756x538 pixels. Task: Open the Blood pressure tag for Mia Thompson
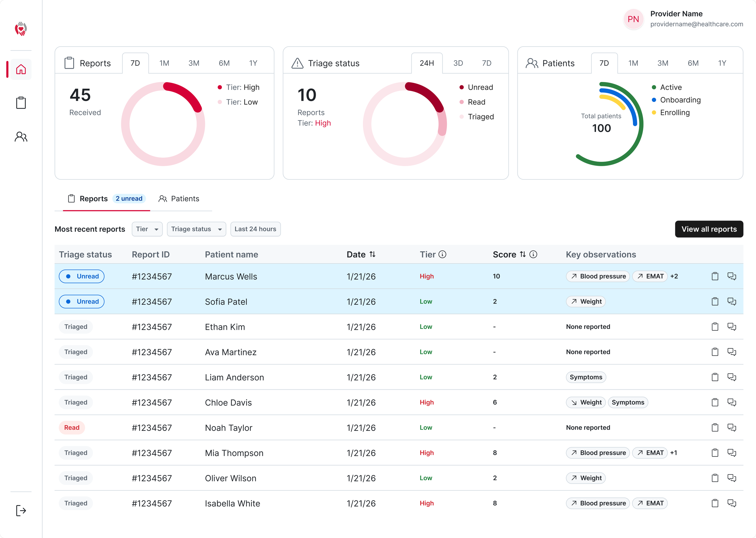coord(598,453)
